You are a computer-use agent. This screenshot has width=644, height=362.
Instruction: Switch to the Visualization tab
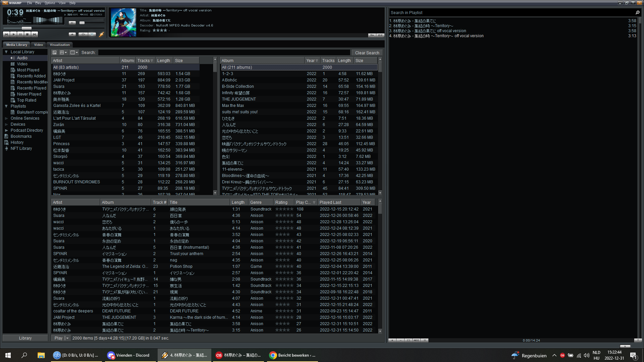(59, 45)
